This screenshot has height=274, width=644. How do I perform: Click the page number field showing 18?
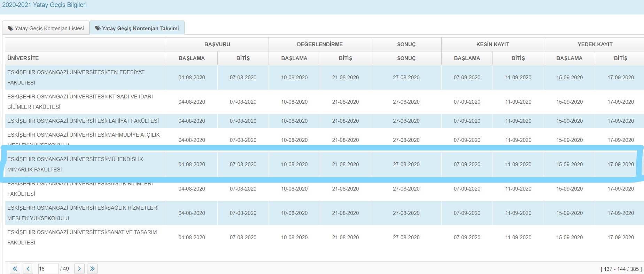[x=48, y=269]
